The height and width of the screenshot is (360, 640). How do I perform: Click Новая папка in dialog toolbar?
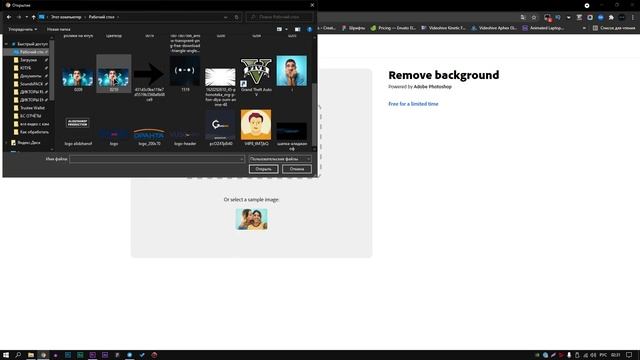[x=58, y=29]
